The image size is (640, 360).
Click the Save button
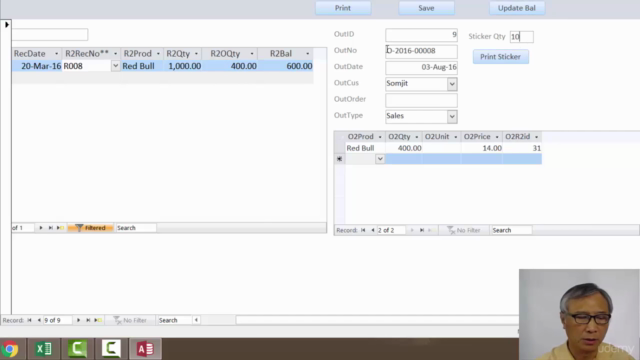pos(426,8)
